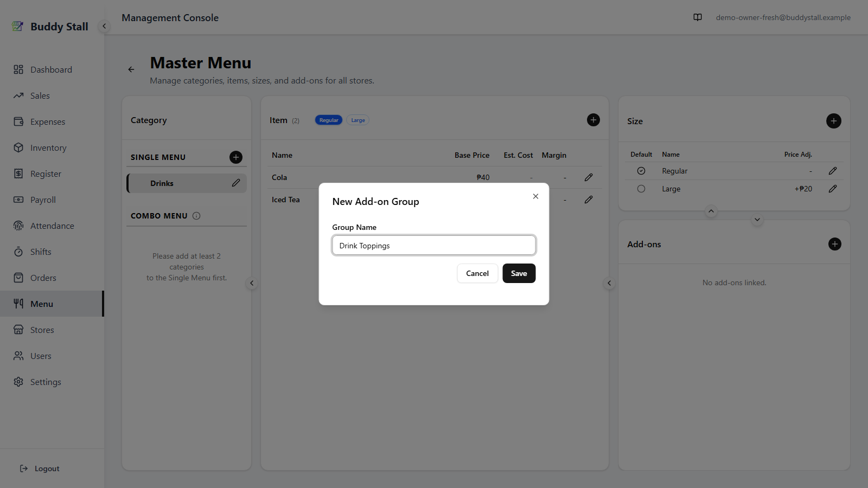The image size is (868, 488).
Task: Click the Attendance fingerprint icon
Action: [x=18, y=226]
